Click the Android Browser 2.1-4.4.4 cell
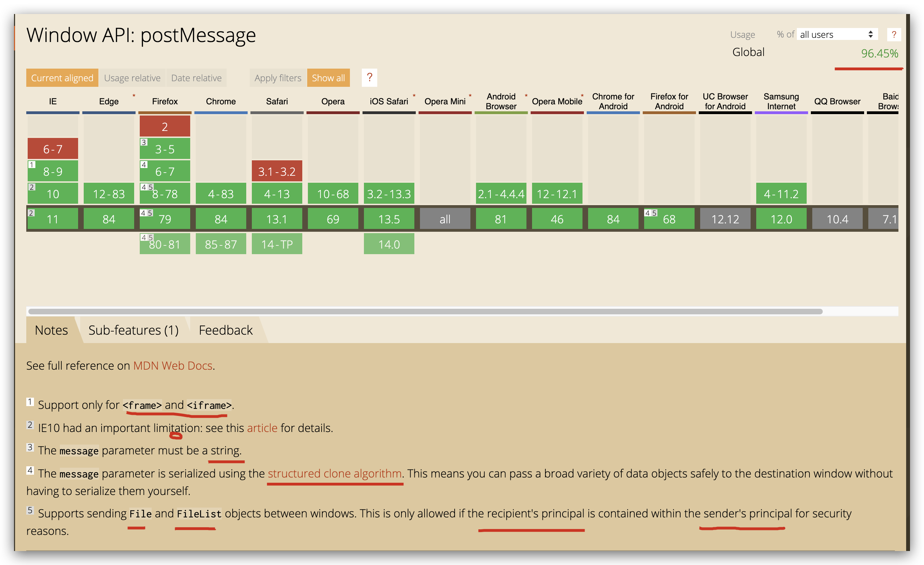The width and height of the screenshot is (924, 565). click(501, 193)
